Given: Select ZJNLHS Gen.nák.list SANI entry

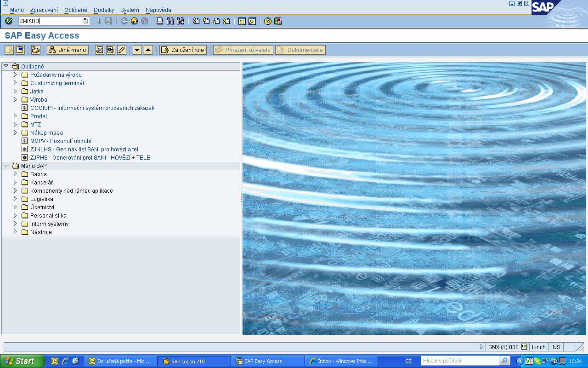Looking at the screenshot, I should pos(85,149).
